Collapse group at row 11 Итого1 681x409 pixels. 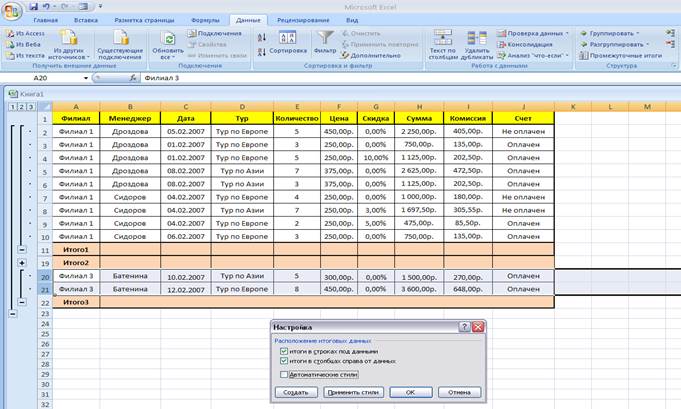pos(22,250)
